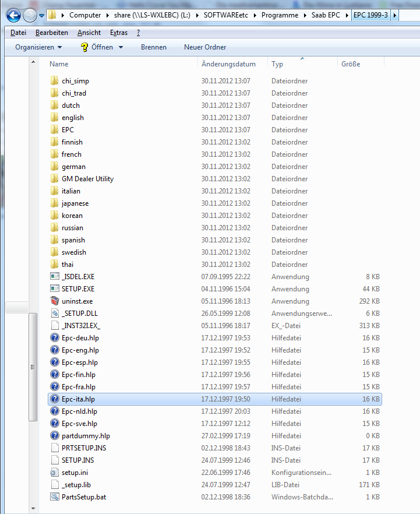Viewport: 420px width, 514px height.
Task: Open the recent locations dropdown arrow
Action: pyautogui.click(x=41, y=15)
